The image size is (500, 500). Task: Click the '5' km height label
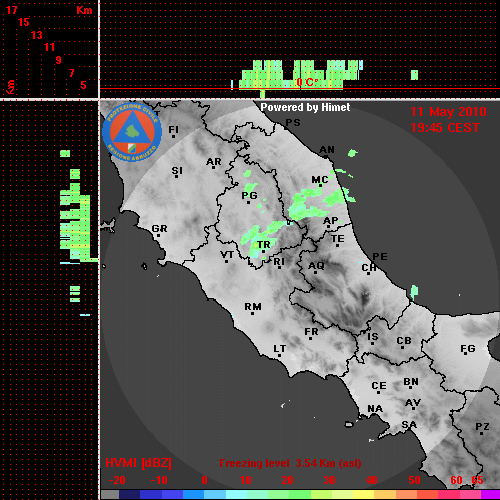point(83,85)
